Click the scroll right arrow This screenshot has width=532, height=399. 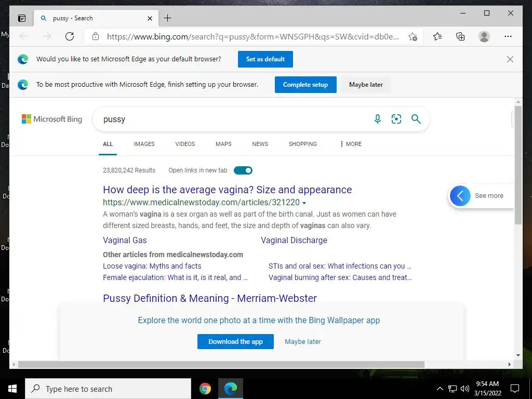click(x=509, y=364)
